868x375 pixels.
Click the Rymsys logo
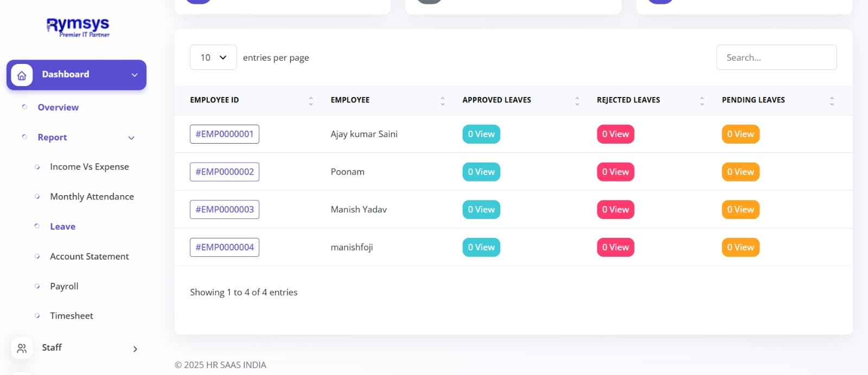[78, 27]
